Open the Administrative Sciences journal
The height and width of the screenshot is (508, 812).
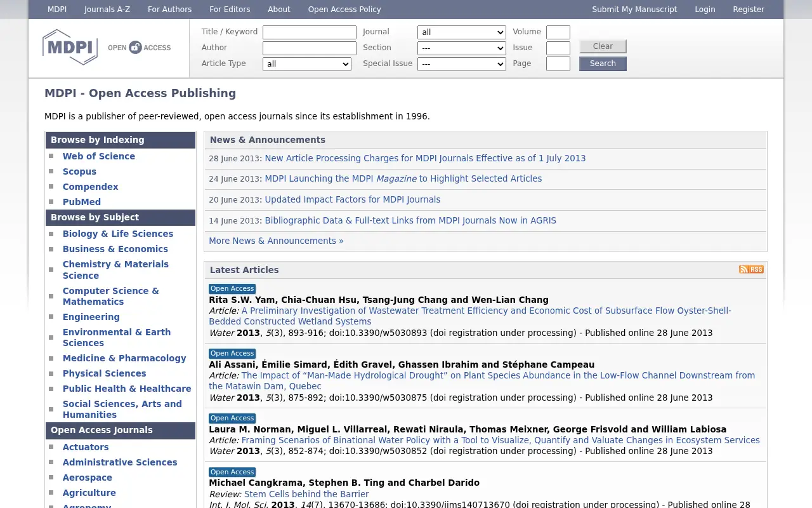click(119, 462)
